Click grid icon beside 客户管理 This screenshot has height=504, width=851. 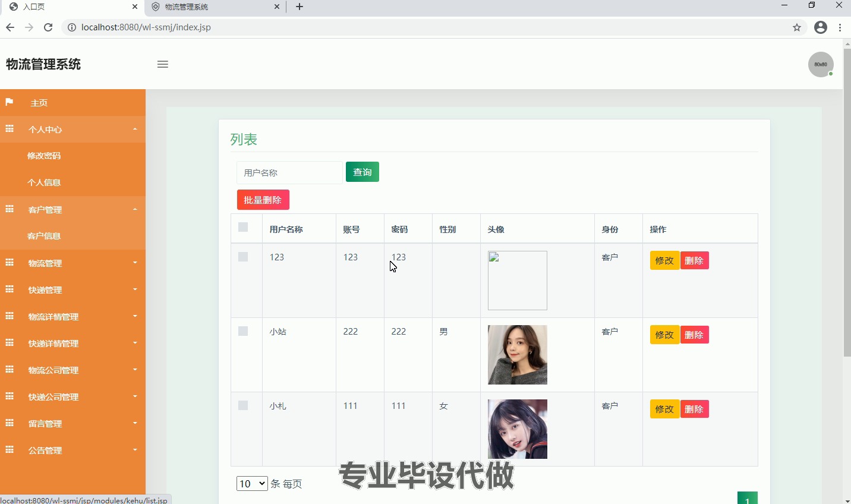click(10, 209)
